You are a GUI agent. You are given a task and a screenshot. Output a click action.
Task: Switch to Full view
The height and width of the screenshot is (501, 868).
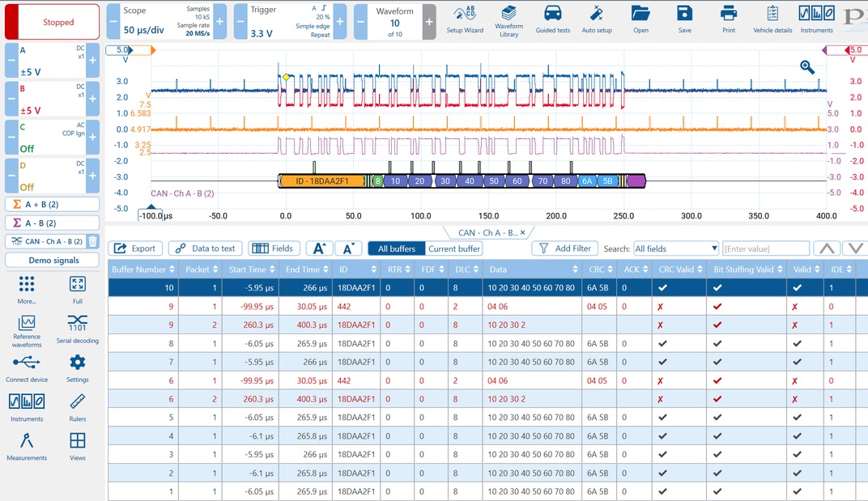[78, 290]
